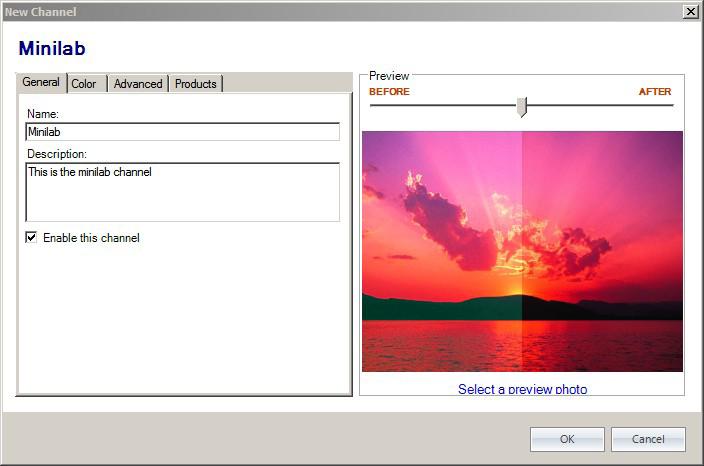Click the Description text area
Viewport: 704px width, 466px height.
point(183,192)
